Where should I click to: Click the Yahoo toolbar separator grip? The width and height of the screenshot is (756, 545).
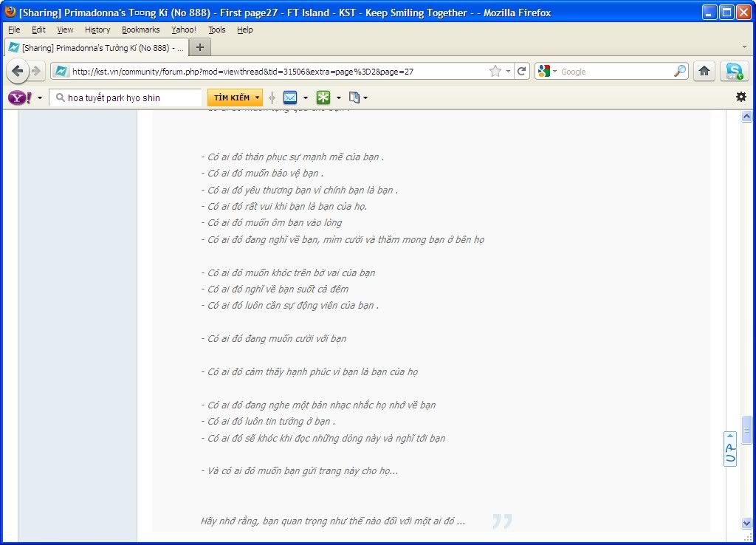point(272,98)
